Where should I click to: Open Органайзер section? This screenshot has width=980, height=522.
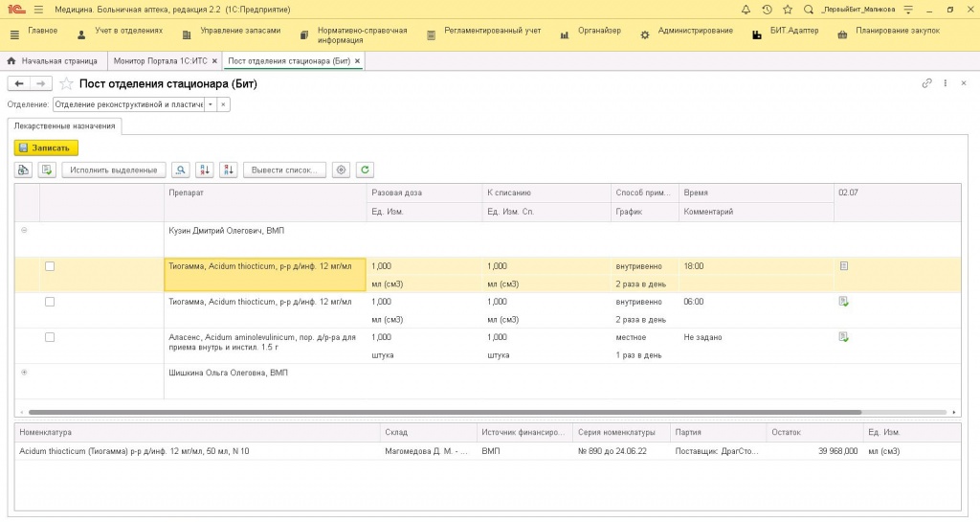pyautogui.click(x=599, y=31)
